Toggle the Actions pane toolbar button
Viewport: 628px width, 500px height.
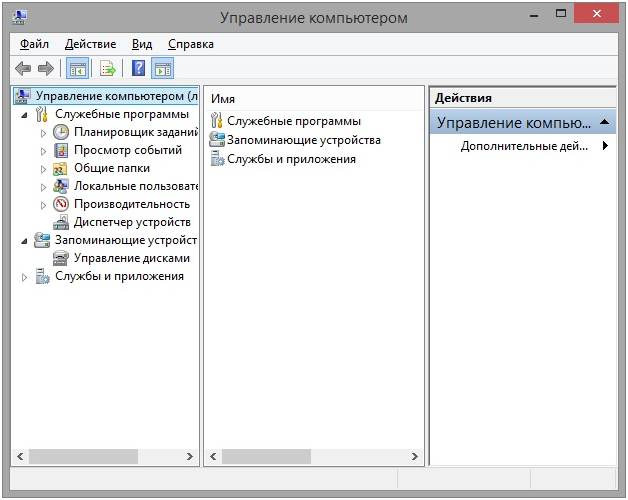tap(162, 68)
